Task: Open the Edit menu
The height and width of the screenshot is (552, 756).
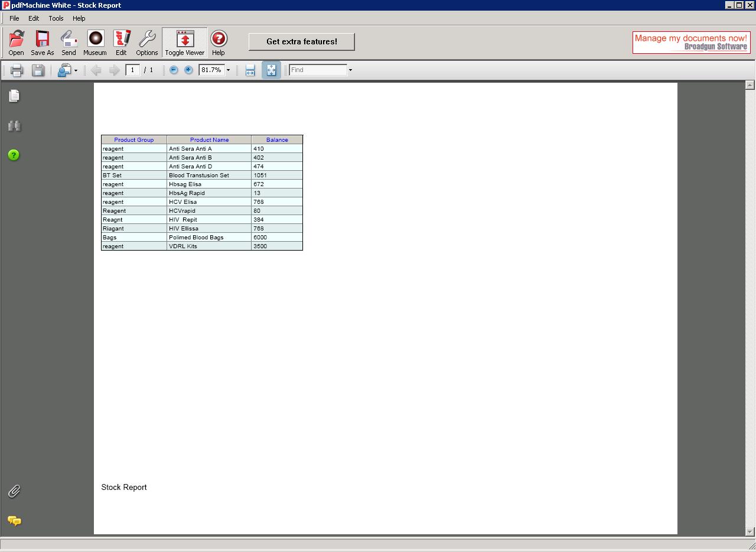Action: [34, 18]
